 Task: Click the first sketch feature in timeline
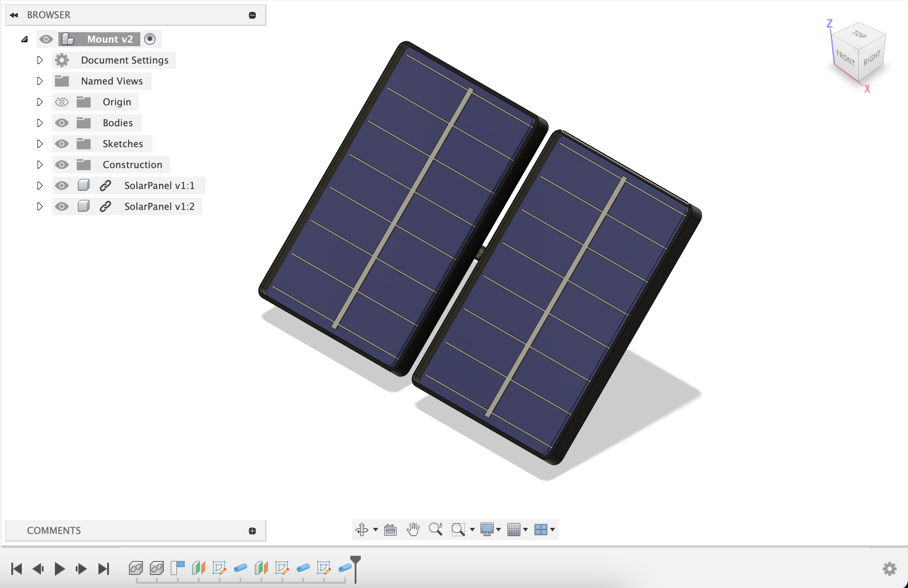point(219,568)
